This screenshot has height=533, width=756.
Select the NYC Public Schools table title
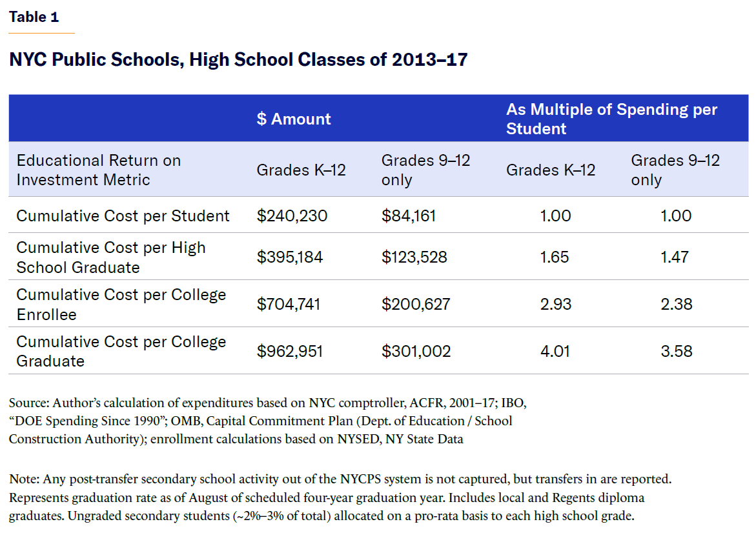(238, 60)
